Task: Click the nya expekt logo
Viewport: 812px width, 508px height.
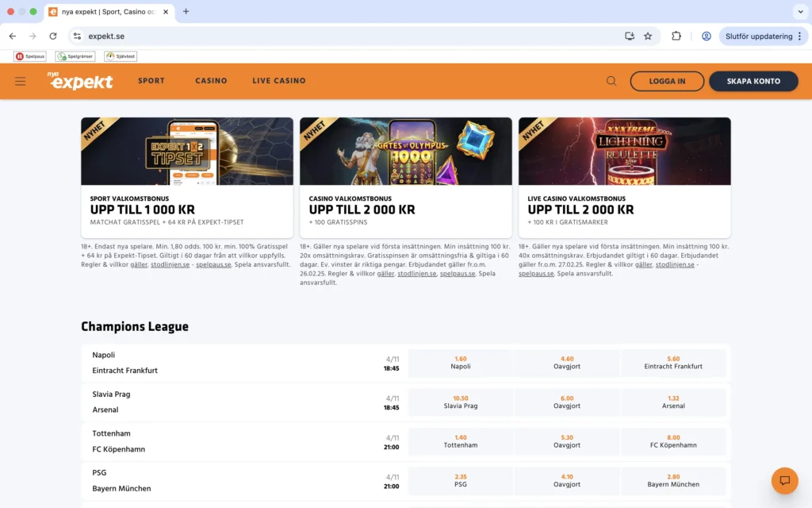Action: click(x=80, y=81)
